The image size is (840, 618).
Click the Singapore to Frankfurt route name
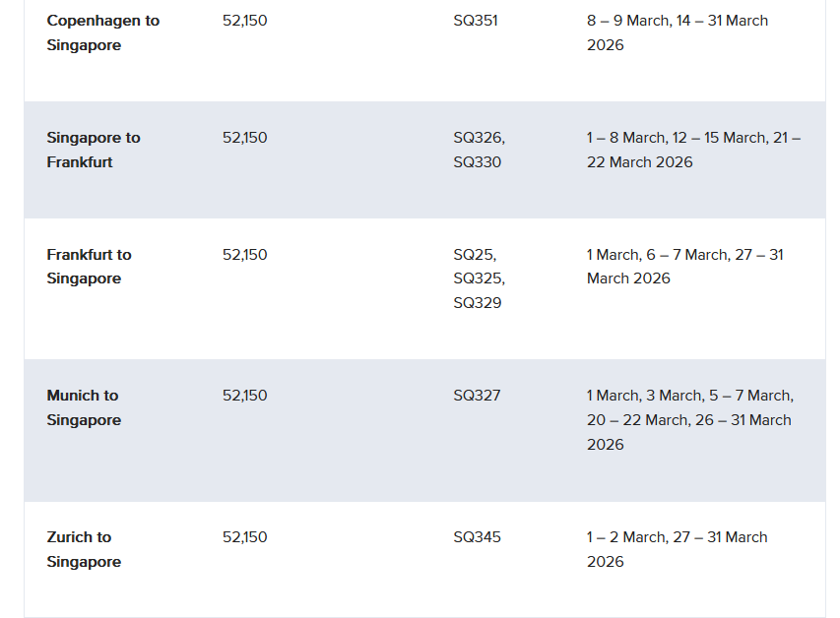[x=94, y=150]
